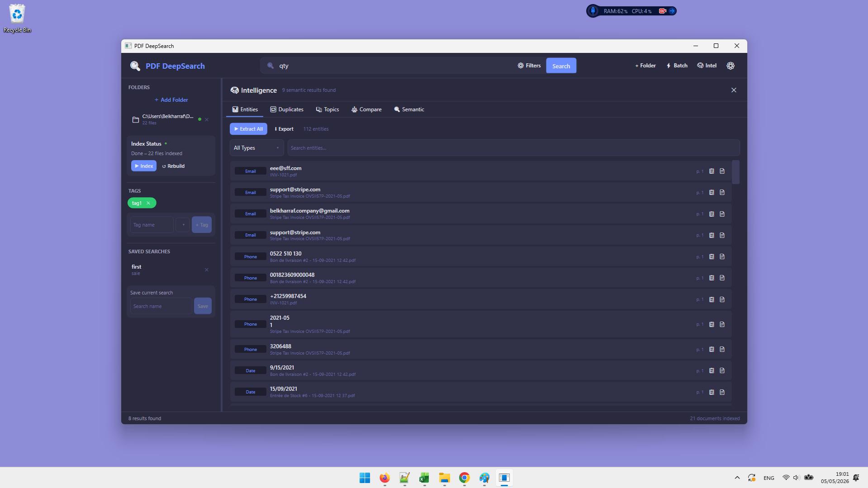Viewport: 868px width, 488px height.
Task: Open source document for 0522 510 130
Action: pos(722,257)
